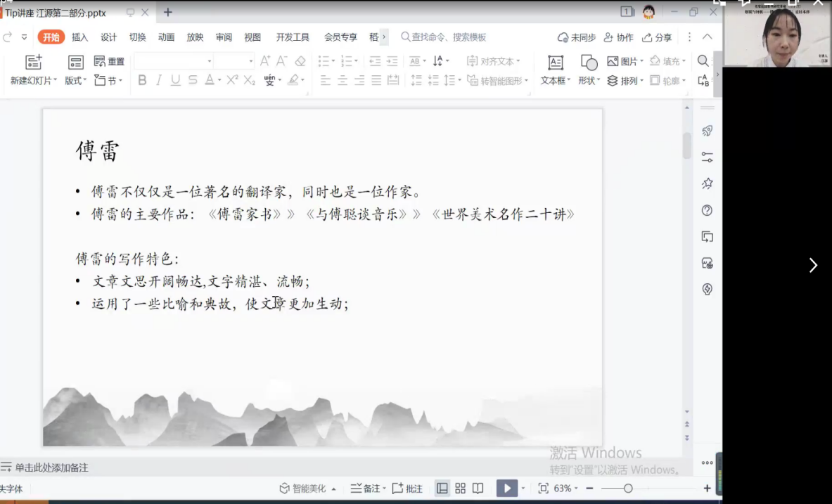Viewport: 832px width, 504px height.
Task: Click the fit-to-window icon beside 63%
Action: coord(543,489)
